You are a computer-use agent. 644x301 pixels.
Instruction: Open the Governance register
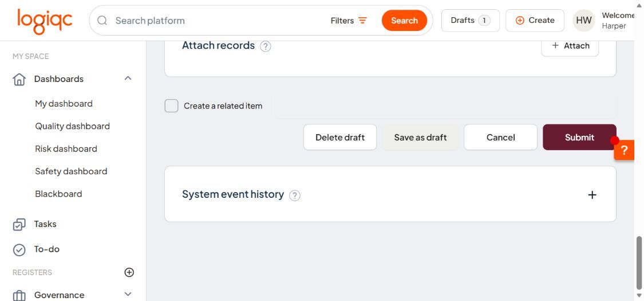(59, 295)
